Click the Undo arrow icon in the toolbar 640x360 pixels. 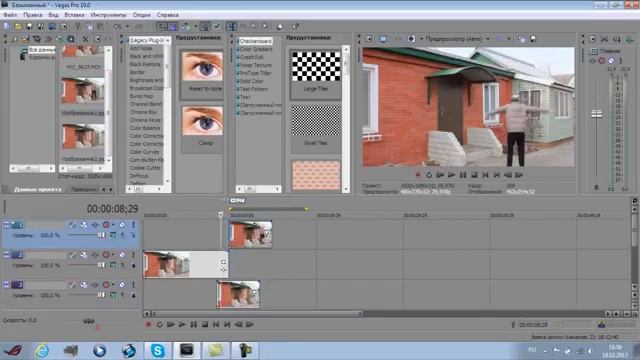click(x=117, y=27)
